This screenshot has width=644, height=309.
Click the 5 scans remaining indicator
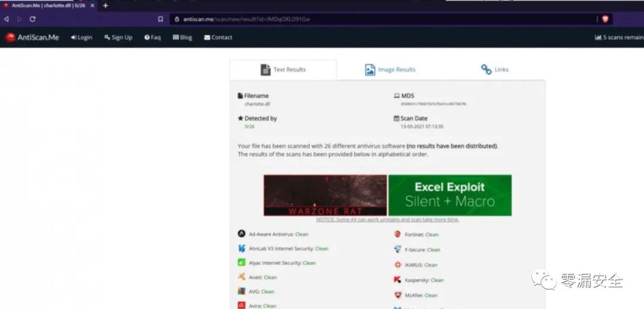(x=620, y=38)
